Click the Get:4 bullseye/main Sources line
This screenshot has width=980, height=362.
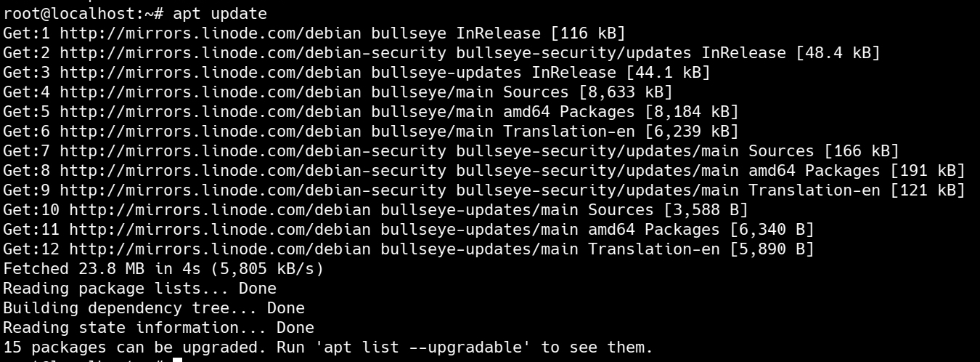tap(338, 92)
